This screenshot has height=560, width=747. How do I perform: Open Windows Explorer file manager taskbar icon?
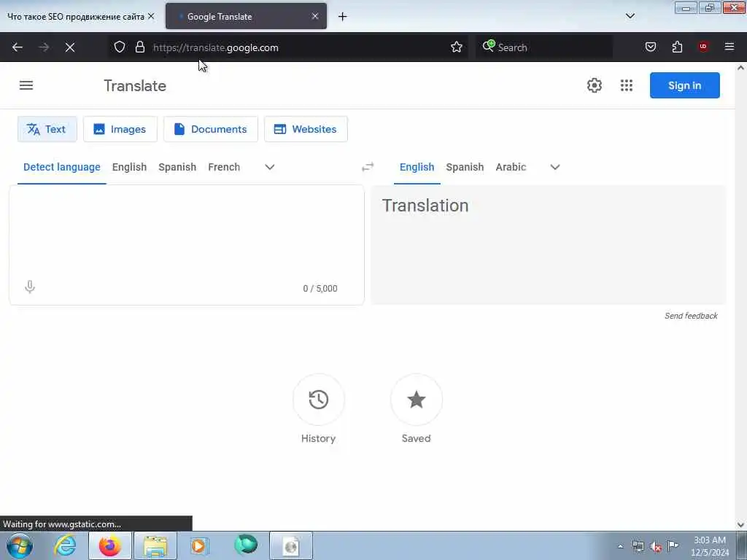(155, 545)
